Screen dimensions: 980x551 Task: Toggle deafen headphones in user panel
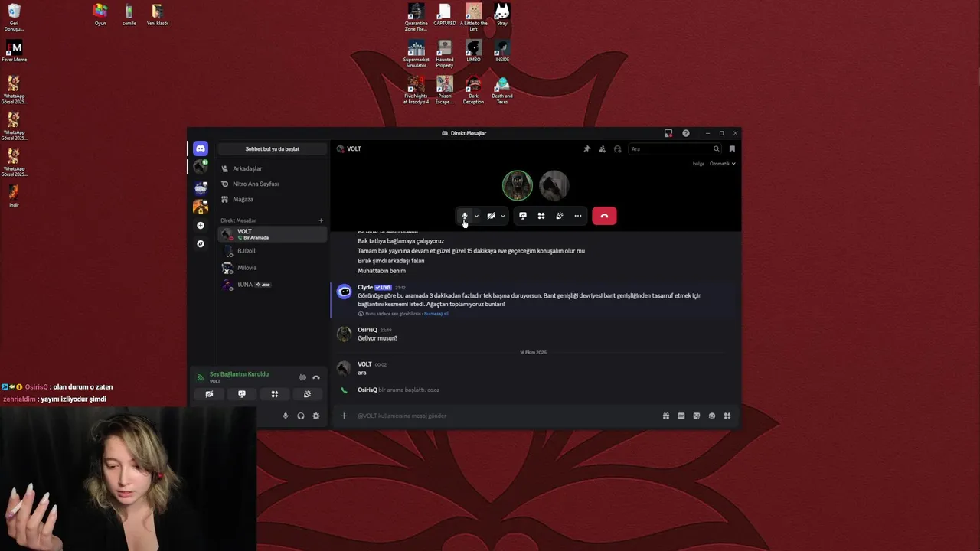[301, 416]
